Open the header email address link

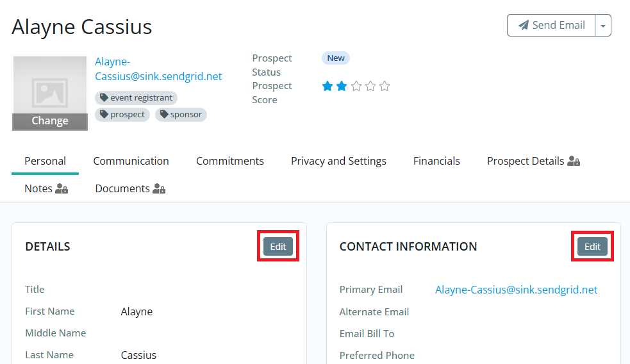point(158,69)
